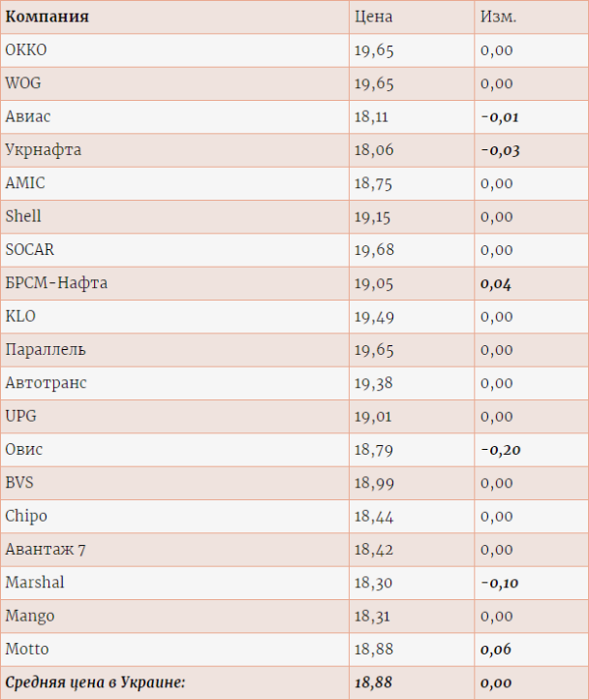Image resolution: width=589 pixels, height=700 pixels.
Task: Select the Автотранс price 19,38
Action: (x=374, y=383)
